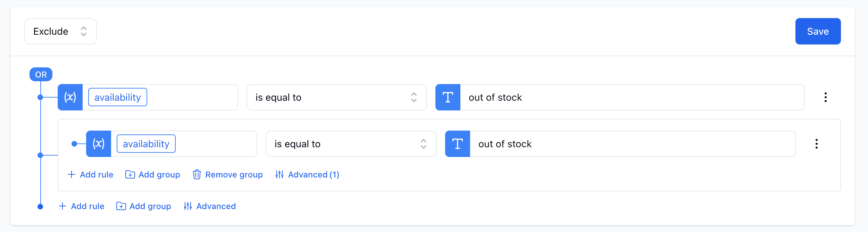
Task: Click the (x) variable icon on the first rule
Action: [x=70, y=97]
